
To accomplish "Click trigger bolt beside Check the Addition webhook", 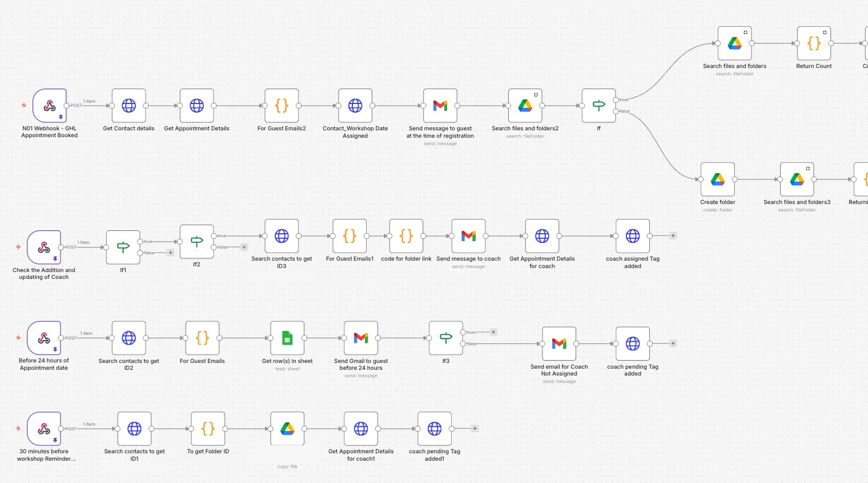I will pyautogui.click(x=18, y=247).
